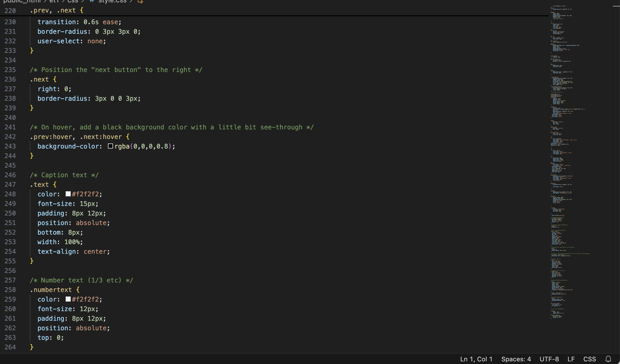Click the CSS file icon beside style.css
Viewport: 620px width, 364px height.
coord(92,1)
